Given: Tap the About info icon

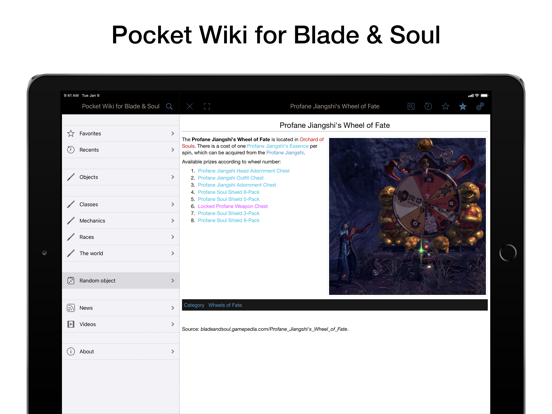Looking at the screenshot, I should tap(71, 351).
